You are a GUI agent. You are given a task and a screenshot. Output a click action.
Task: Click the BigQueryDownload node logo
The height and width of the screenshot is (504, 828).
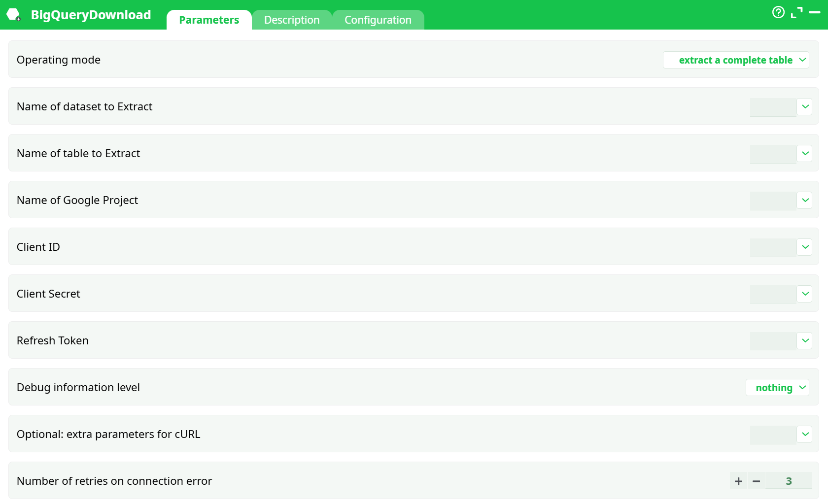point(13,15)
